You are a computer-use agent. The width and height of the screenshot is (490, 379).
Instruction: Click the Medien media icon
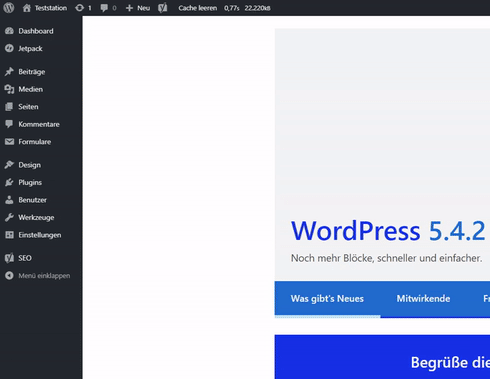tap(9, 89)
